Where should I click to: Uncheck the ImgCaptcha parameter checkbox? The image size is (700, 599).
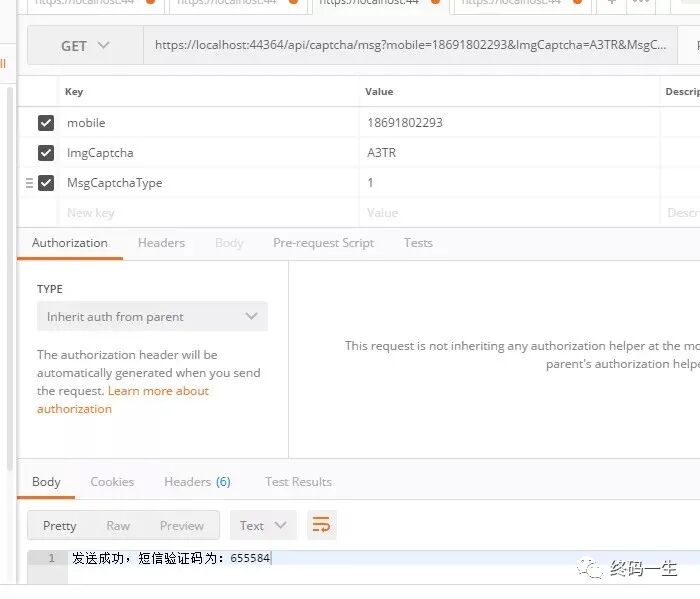click(x=46, y=153)
